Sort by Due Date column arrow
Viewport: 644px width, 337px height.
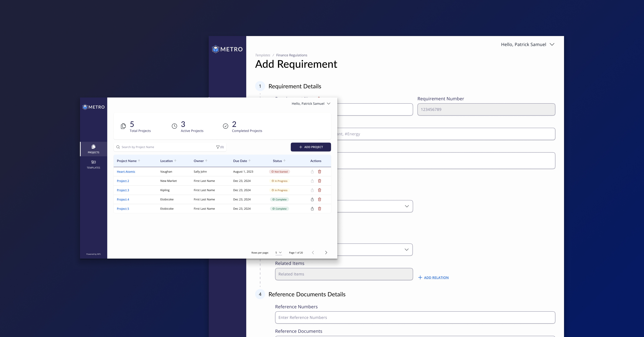pos(249,161)
